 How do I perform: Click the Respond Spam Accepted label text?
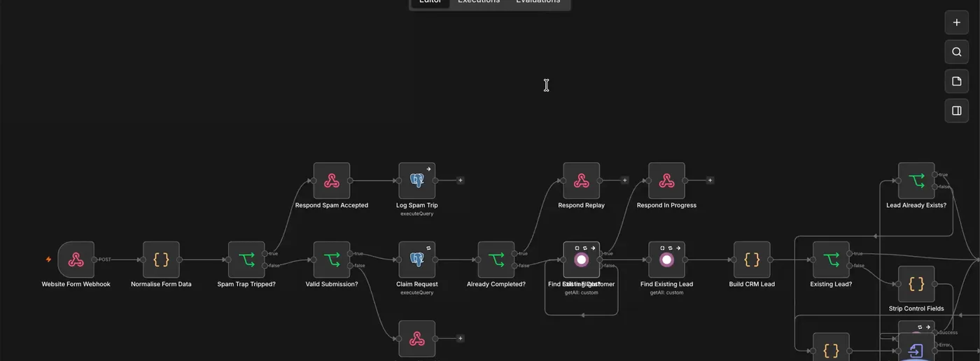(x=332, y=205)
